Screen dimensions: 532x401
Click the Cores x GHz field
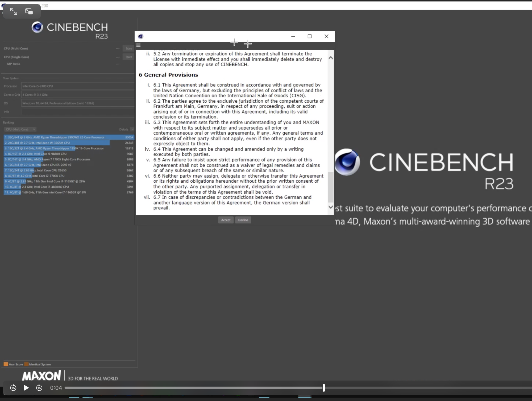tap(78, 95)
